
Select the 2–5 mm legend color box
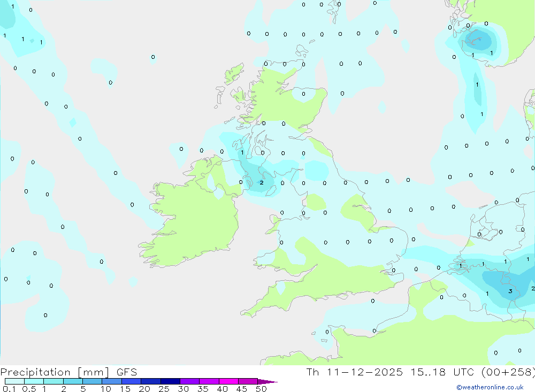coord(73,381)
